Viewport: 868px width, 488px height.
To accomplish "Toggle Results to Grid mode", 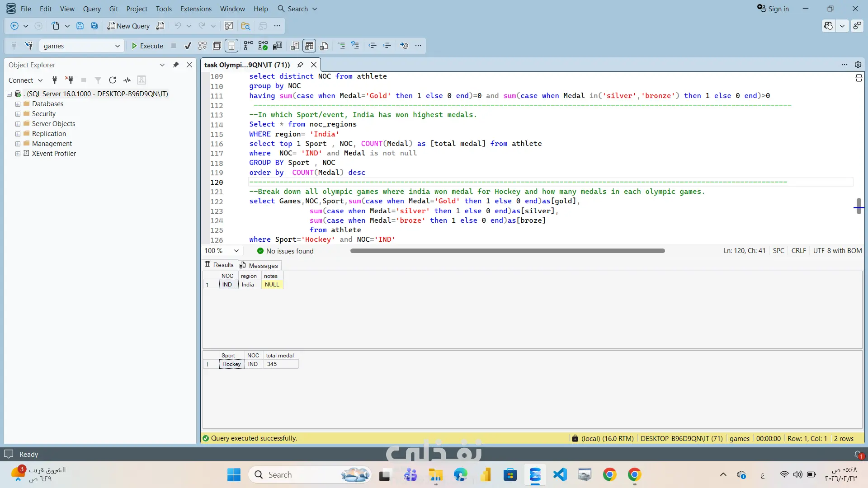I will [x=309, y=46].
